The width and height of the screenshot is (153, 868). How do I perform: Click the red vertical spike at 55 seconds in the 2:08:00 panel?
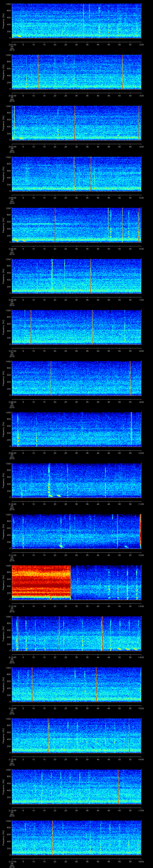[x=130, y=378]
